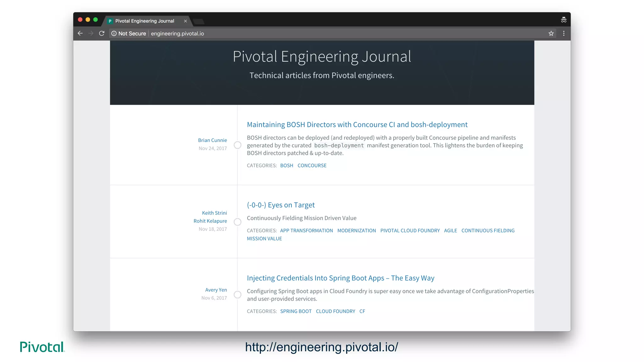Viewport: 644px width, 362px height.
Task: Click the Pivotal favicon in the tab
Action: (110, 21)
